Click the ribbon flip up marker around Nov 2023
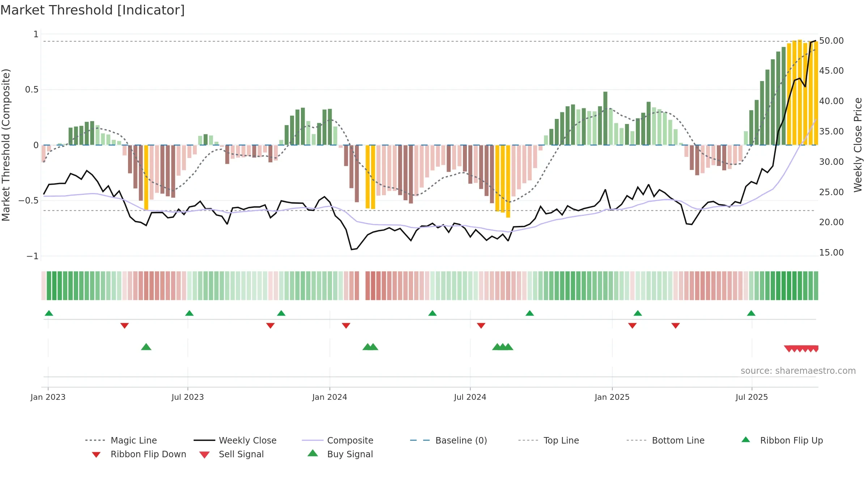868x488 pixels. [281, 313]
